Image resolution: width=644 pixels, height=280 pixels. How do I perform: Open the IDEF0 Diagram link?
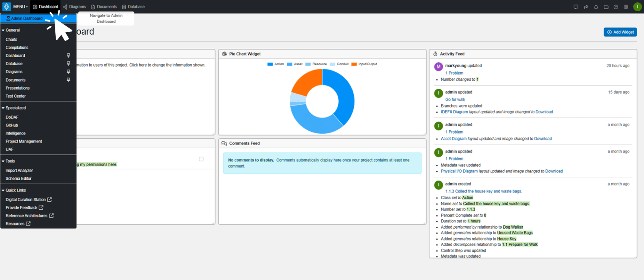pos(454,112)
